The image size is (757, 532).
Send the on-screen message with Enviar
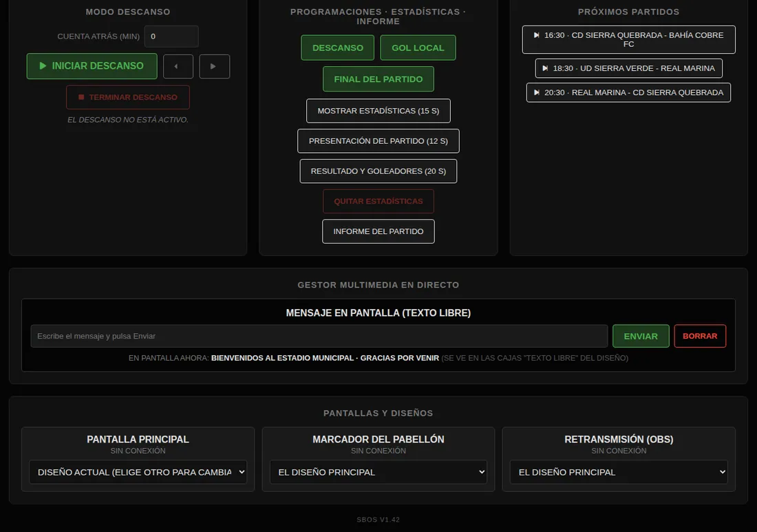(641, 336)
